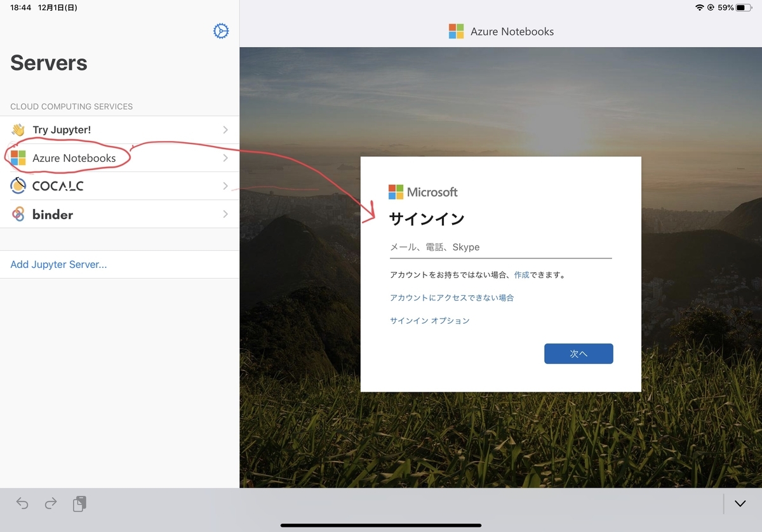Screen dimensions: 762x532
Task: Tap the Servers heading
Action: 49,63
